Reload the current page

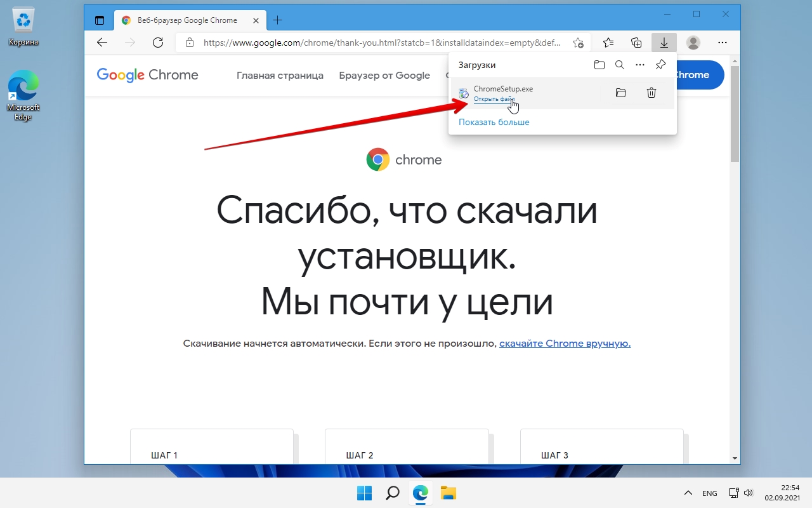(x=158, y=43)
